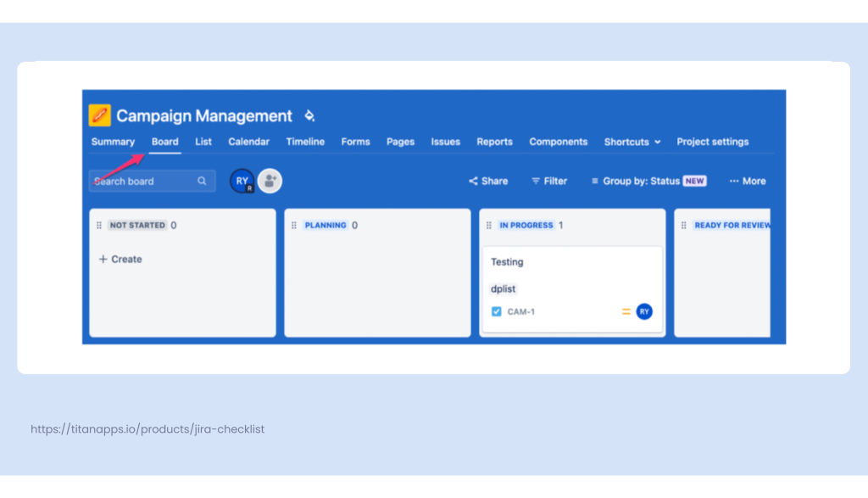The image size is (868, 498).
Task: Click the Campaign Management project avatar icon
Action: point(102,115)
